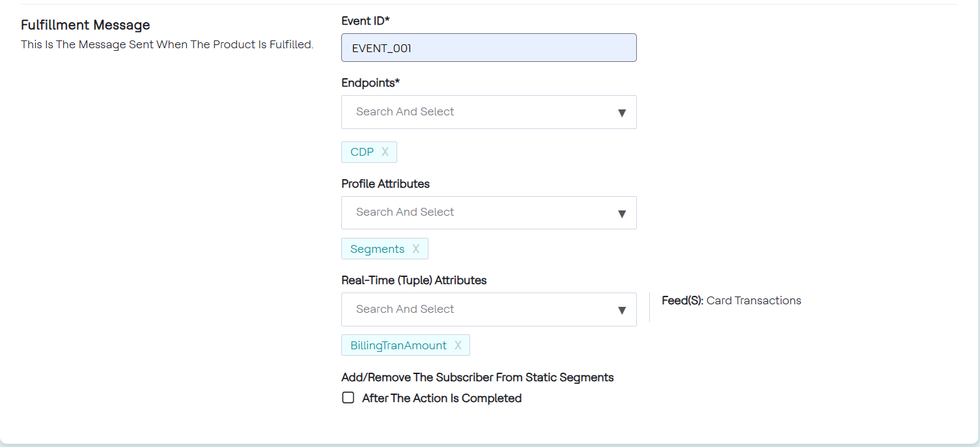Click the Fulfillment Message section heading

tap(85, 25)
